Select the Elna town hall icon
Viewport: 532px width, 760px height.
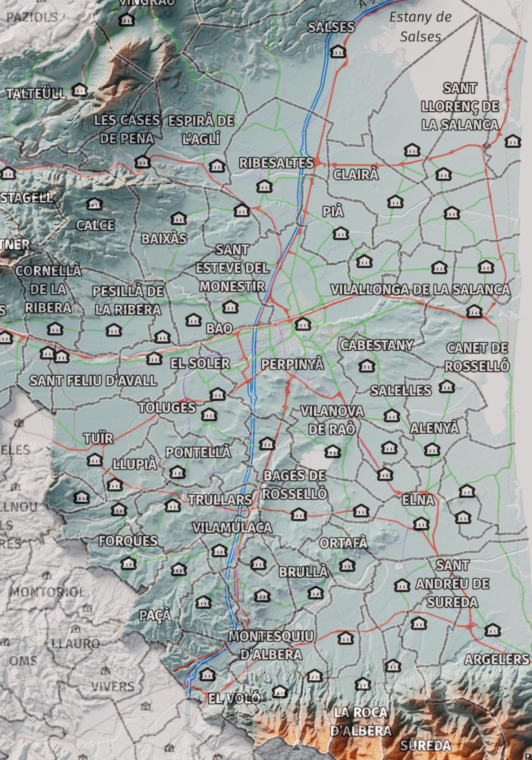[421, 524]
